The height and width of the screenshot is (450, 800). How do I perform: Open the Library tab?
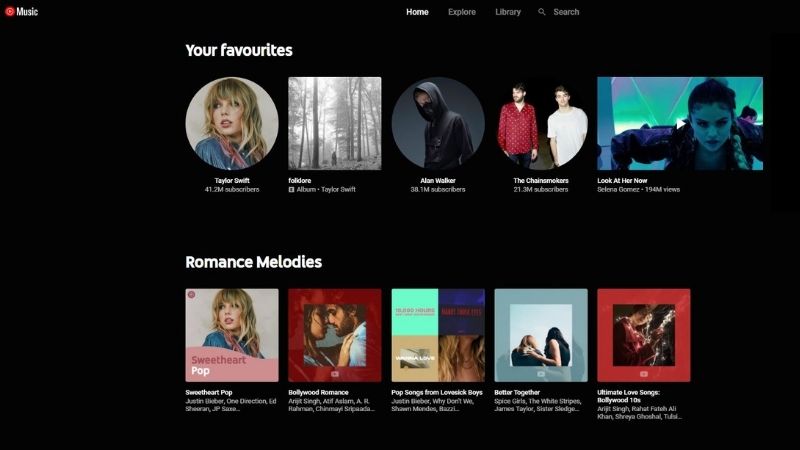(508, 12)
